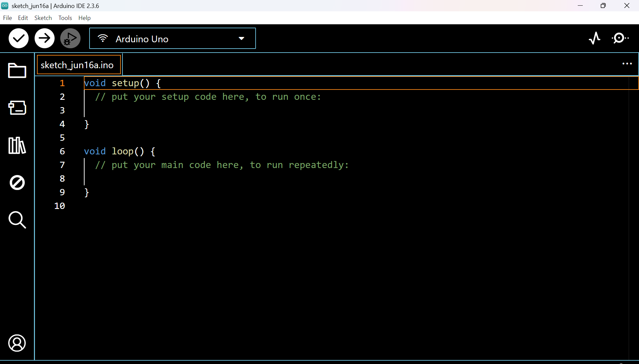Click the Upload arrow button

pos(45,38)
